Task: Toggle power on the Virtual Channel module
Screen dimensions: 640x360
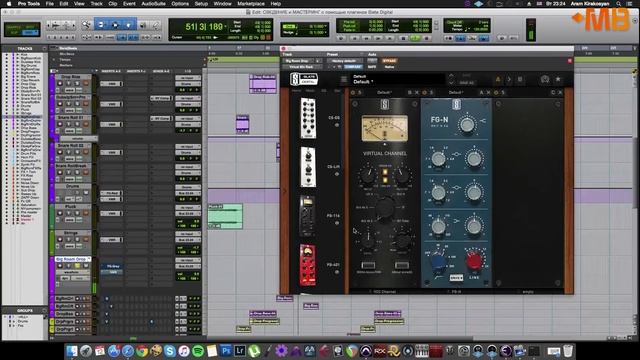Action: (353, 93)
